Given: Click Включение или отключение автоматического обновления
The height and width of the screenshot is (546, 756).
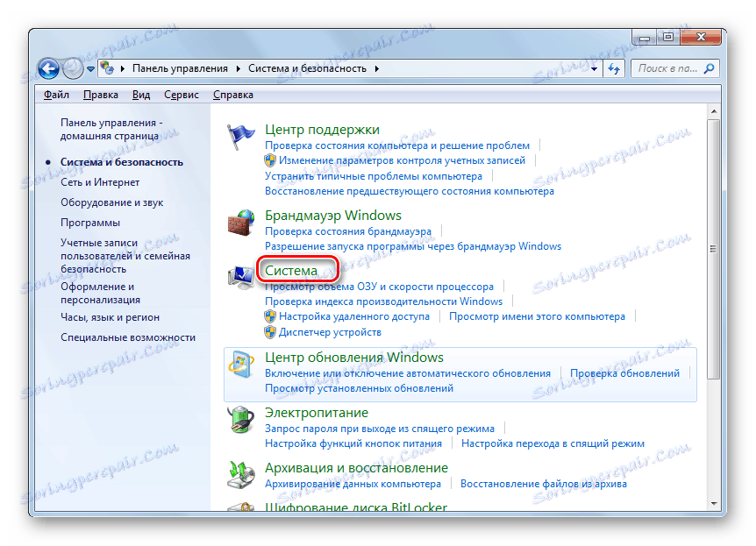Looking at the screenshot, I should pos(408,373).
